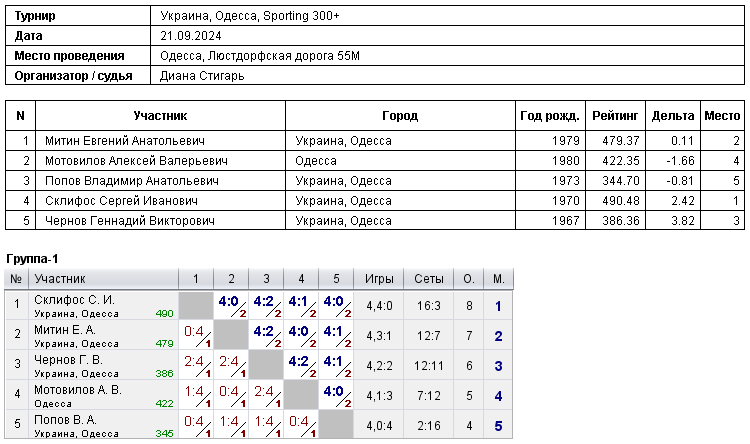Click sets total 16:3

[x=429, y=306]
